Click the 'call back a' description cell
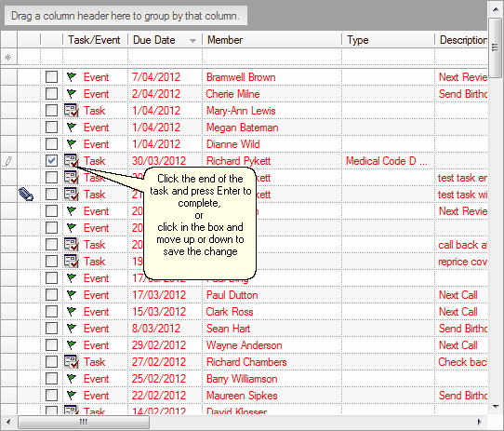The image size is (504, 431). click(462, 245)
